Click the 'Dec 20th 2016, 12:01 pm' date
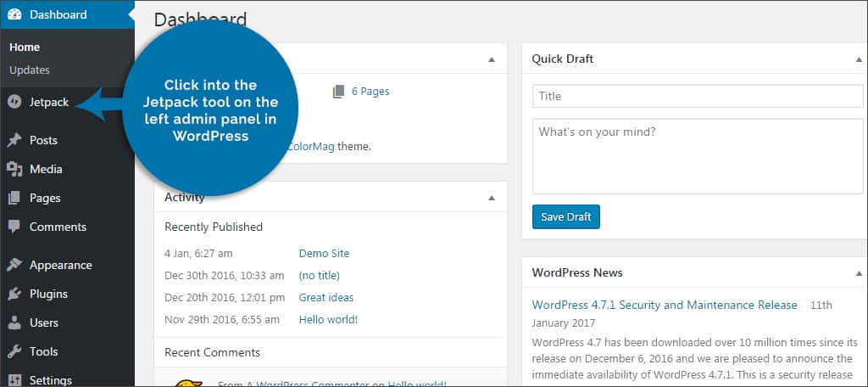868x387 pixels. tap(225, 298)
